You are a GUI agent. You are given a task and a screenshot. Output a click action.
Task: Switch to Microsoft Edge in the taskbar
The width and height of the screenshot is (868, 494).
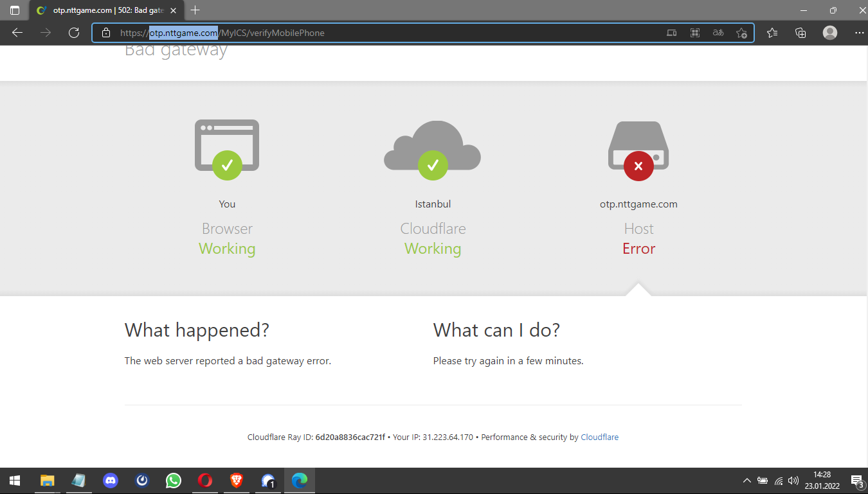click(x=300, y=481)
